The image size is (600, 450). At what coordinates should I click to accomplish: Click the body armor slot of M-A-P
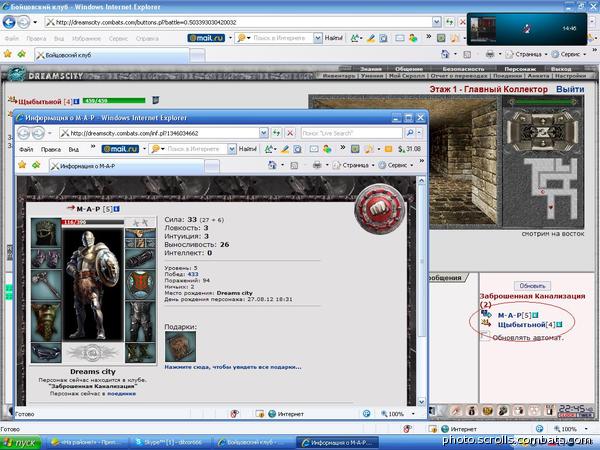pos(46,321)
